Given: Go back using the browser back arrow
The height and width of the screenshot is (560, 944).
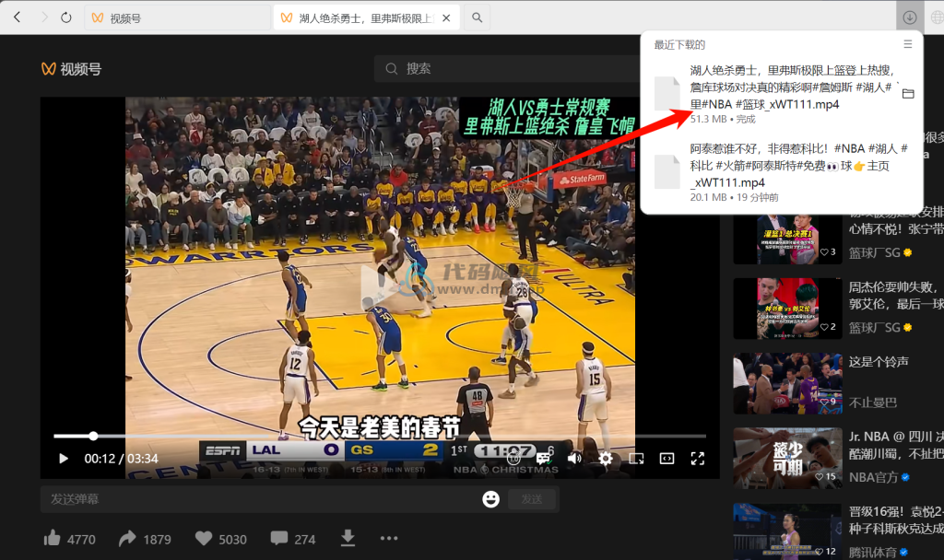Looking at the screenshot, I should click(17, 17).
